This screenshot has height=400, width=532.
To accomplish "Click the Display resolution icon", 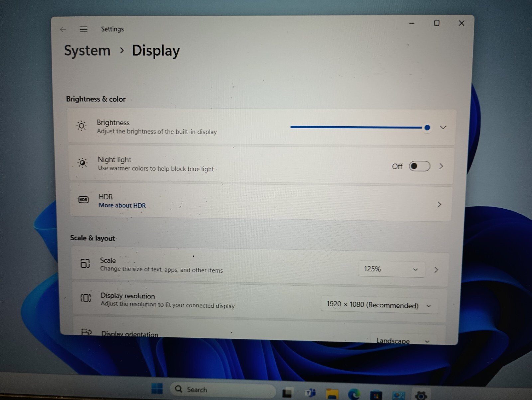I will pyautogui.click(x=86, y=298).
